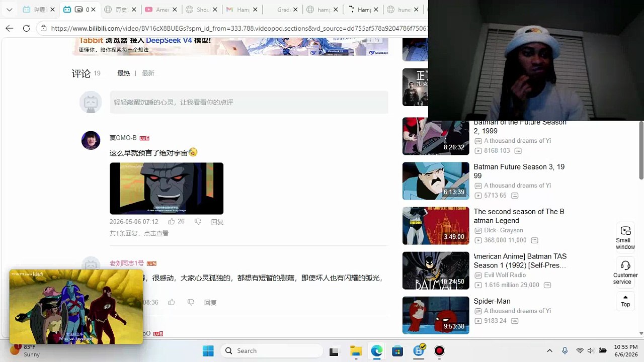Go back to the previous page
This screenshot has width=644, height=362.
pos(10,28)
